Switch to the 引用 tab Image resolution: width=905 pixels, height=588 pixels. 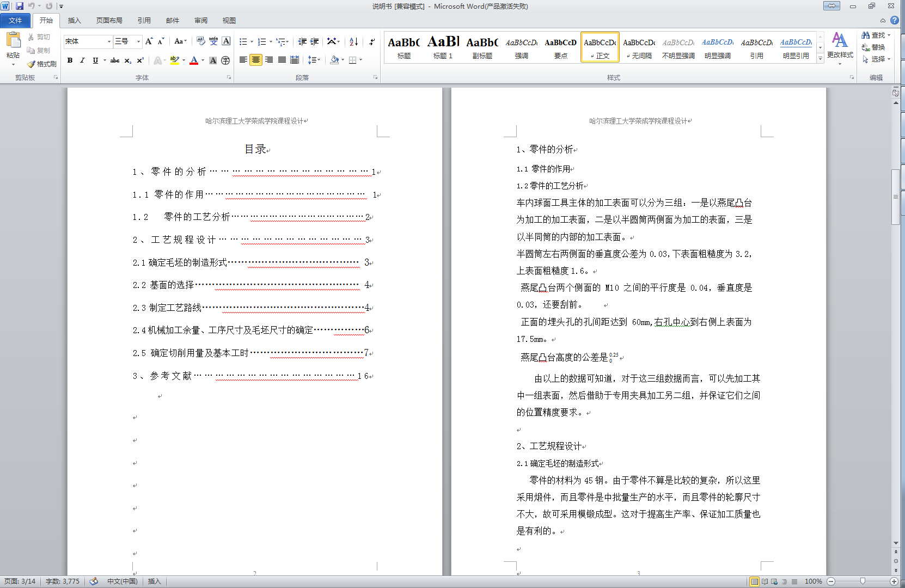pos(144,20)
